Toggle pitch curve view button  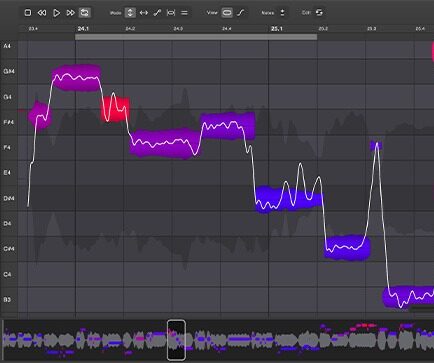pos(241,13)
